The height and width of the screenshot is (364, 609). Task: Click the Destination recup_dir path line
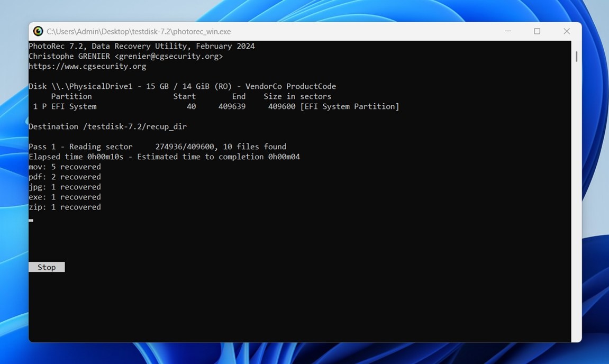pos(107,127)
